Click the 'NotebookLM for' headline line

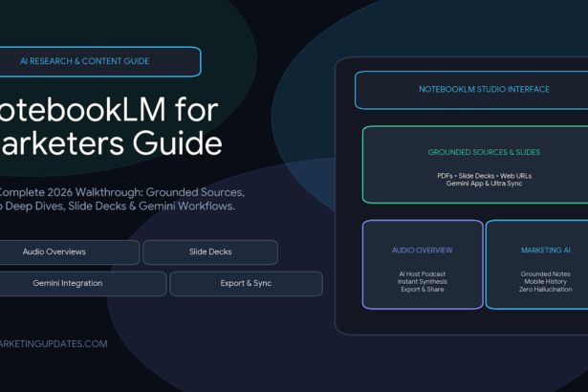(109, 110)
